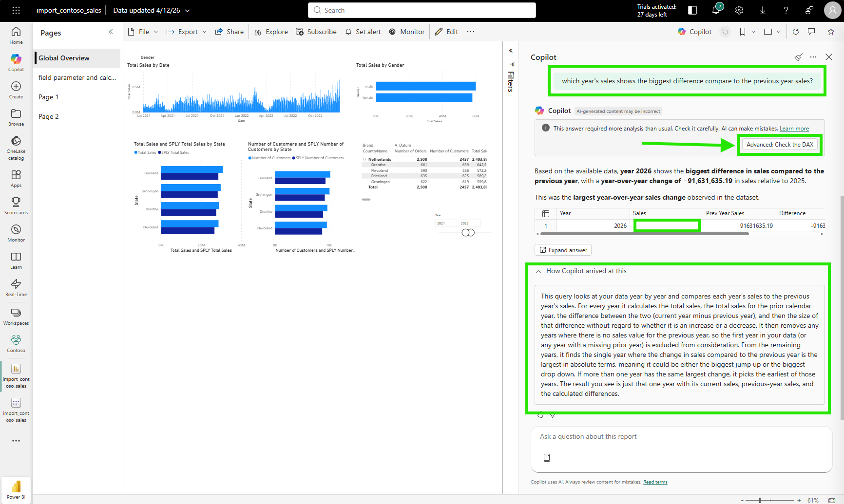
Task: Switch to the field parameter and calc page
Action: (77, 77)
